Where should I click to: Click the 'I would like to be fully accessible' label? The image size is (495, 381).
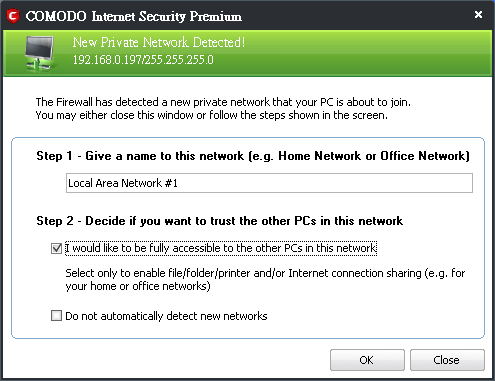click(221, 248)
